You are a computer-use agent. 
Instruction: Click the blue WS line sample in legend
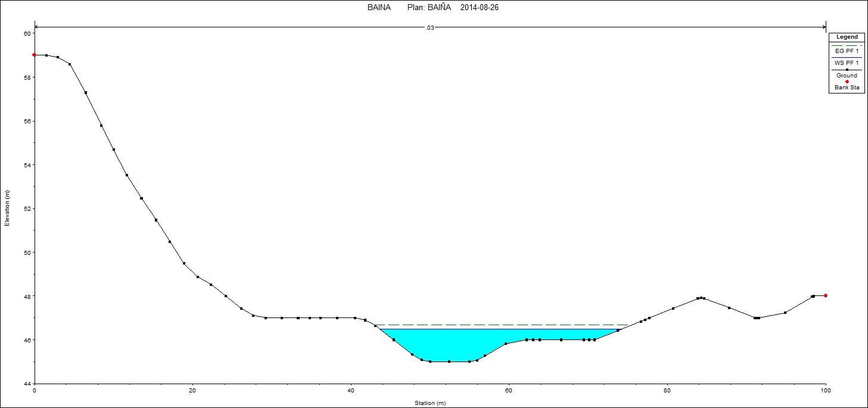tap(847, 57)
